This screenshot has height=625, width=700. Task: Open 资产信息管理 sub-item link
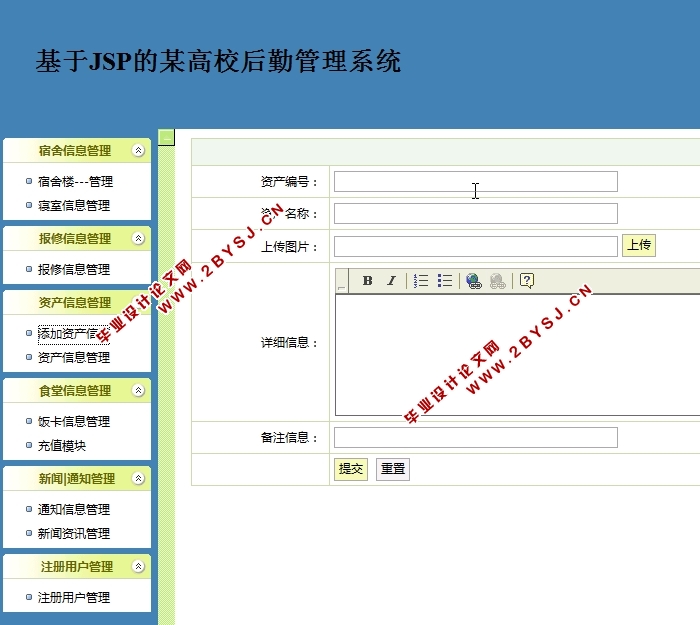coord(74,357)
